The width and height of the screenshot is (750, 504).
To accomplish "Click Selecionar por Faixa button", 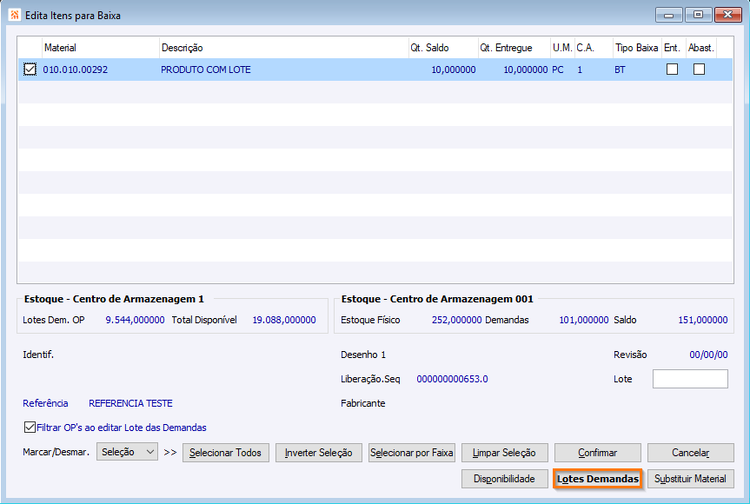I will [411, 452].
